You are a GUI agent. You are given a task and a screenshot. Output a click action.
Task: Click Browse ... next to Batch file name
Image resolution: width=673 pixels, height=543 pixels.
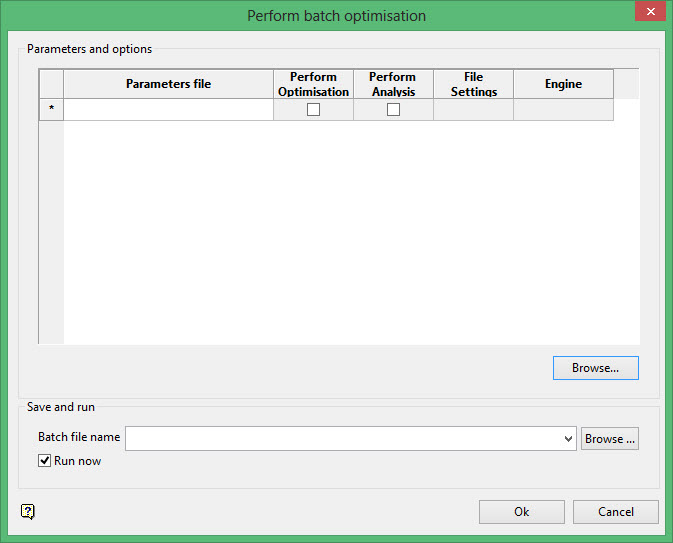[x=609, y=439]
